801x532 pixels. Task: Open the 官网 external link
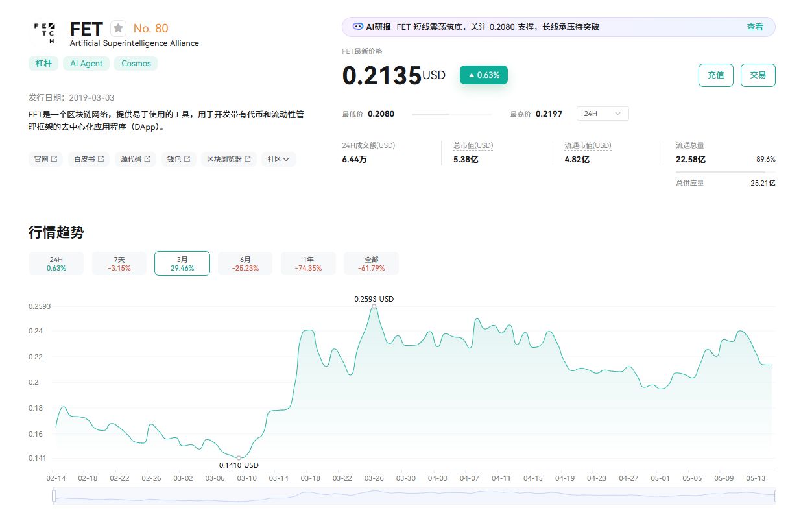[x=45, y=159]
